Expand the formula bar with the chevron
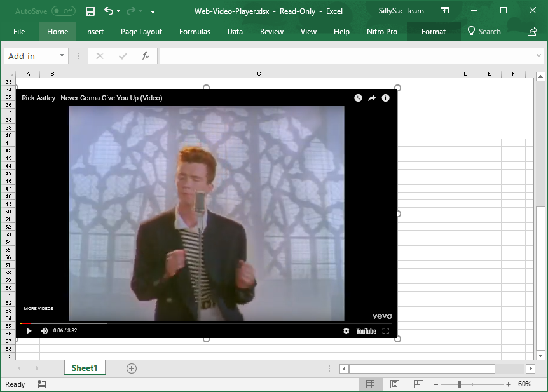 (x=538, y=55)
